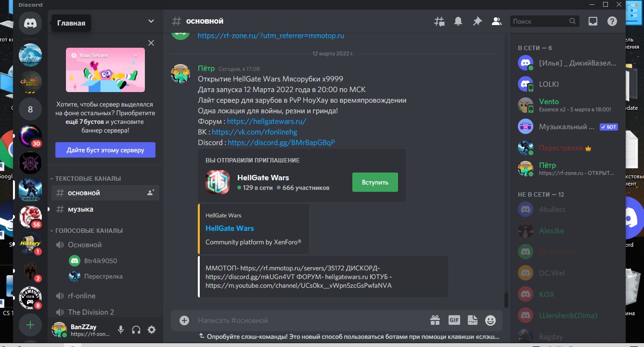
Task: Open the iceberg server icon in the sidebar
Action: 30,55
